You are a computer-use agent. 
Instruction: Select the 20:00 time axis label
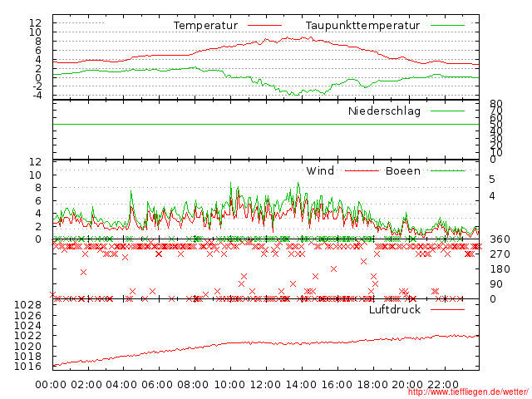[x=407, y=385]
